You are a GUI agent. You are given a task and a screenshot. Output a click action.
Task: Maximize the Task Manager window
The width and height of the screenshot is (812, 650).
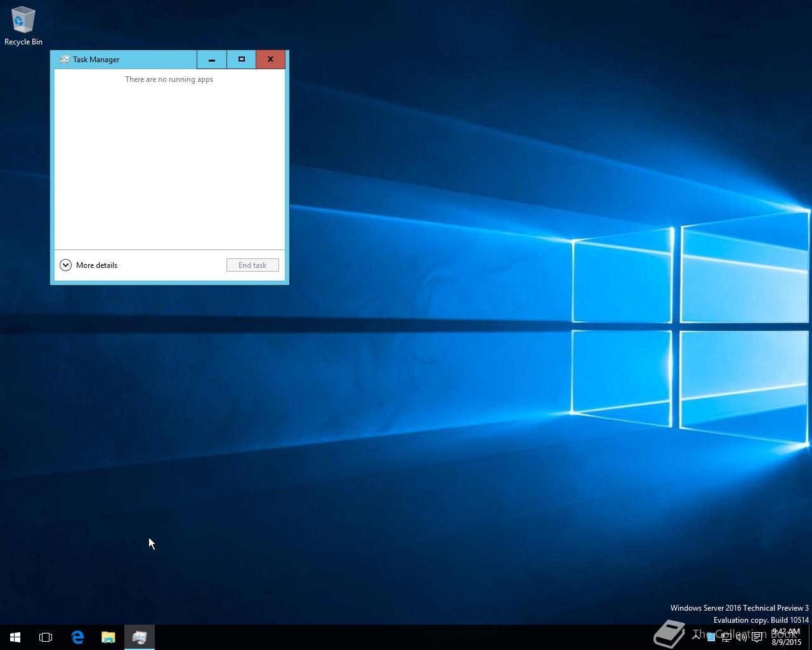241,60
